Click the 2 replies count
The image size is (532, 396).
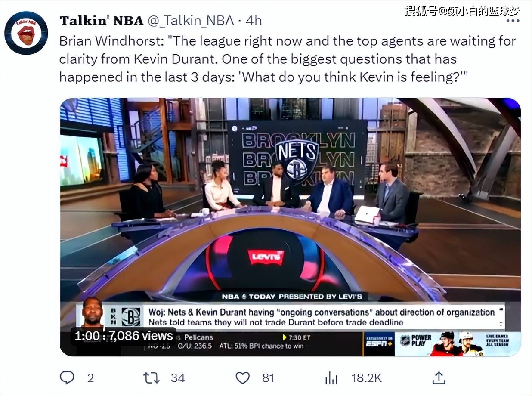[x=90, y=378]
